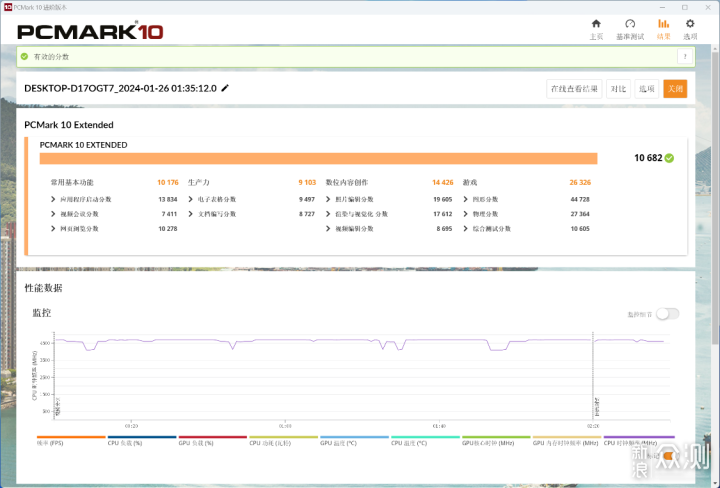Click the score value 13 834
720x488 pixels.
click(168, 199)
